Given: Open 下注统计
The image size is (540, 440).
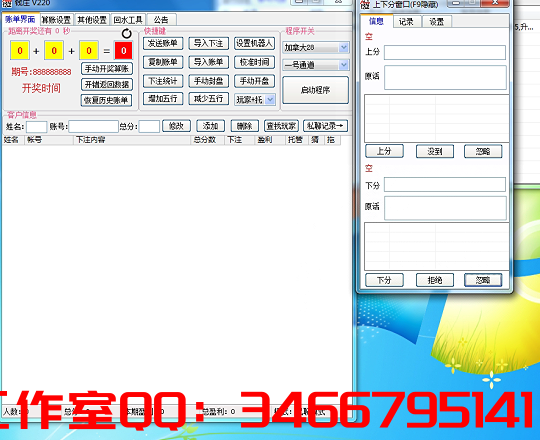Looking at the screenshot, I should coord(163,81).
